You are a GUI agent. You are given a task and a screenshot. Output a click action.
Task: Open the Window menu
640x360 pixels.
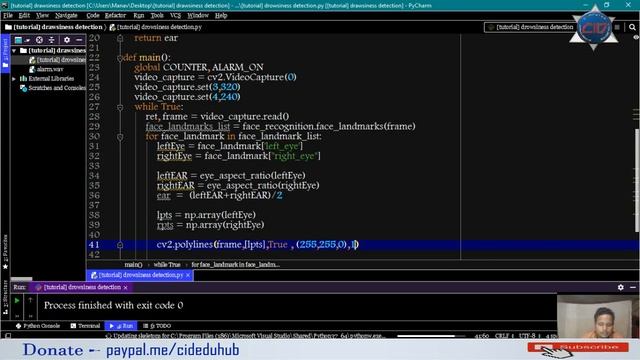(198, 16)
